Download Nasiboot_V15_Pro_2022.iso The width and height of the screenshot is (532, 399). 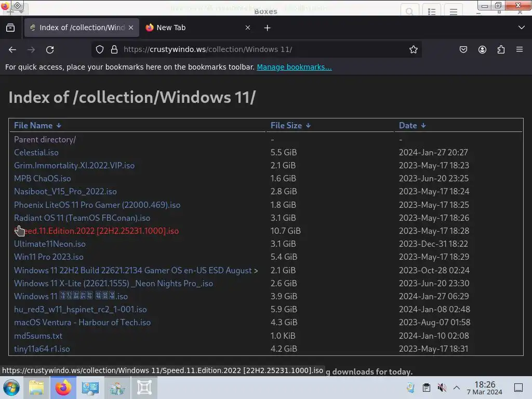[x=65, y=191]
